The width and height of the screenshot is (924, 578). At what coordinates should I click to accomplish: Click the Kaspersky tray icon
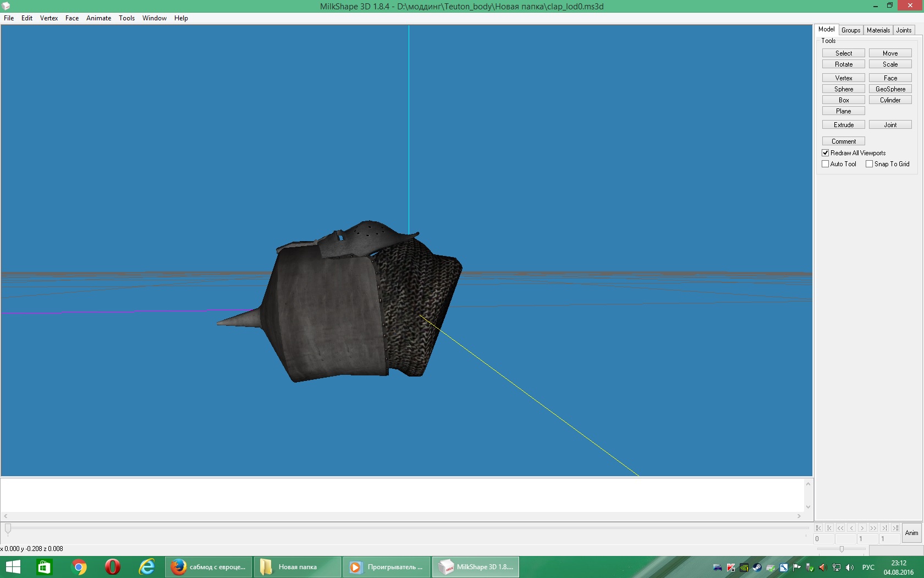(x=730, y=568)
